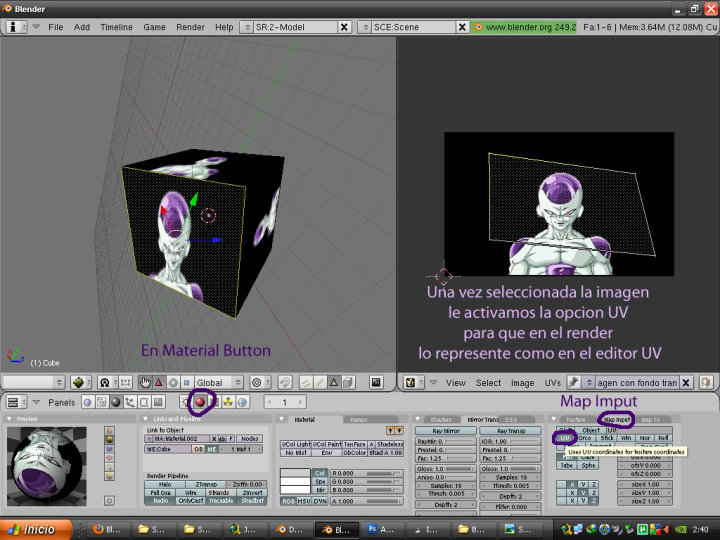Collapse the Preview panel triangle
The width and height of the screenshot is (720, 540).
click(x=9, y=419)
